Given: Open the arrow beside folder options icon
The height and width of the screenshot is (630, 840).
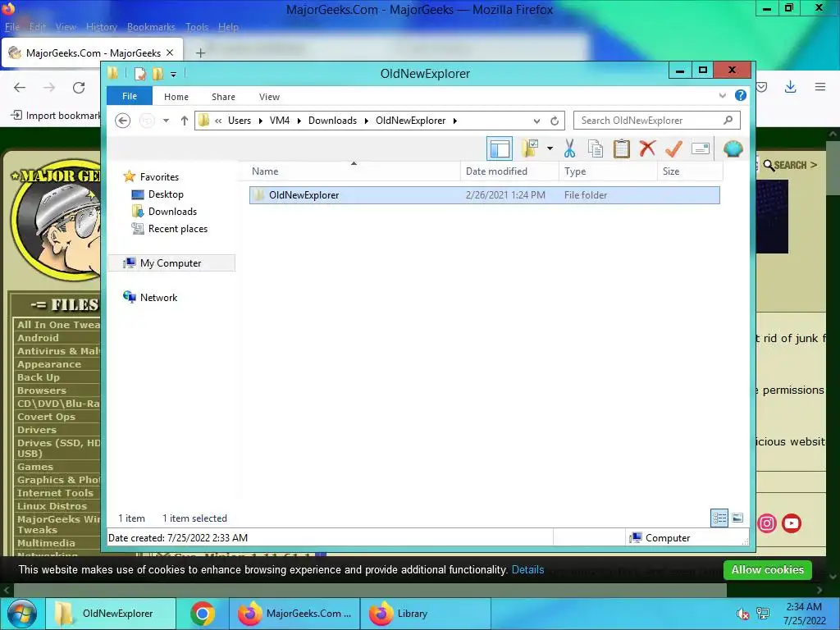Looking at the screenshot, I should coord(550,148).
